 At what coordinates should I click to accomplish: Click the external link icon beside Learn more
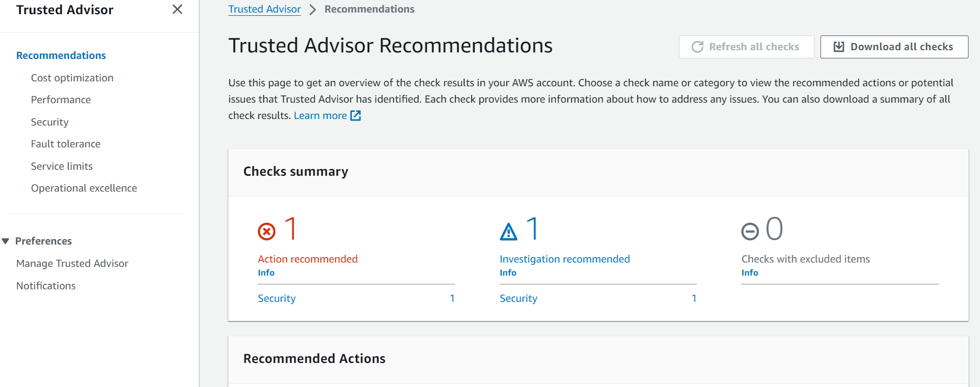(x=356, y=116)
